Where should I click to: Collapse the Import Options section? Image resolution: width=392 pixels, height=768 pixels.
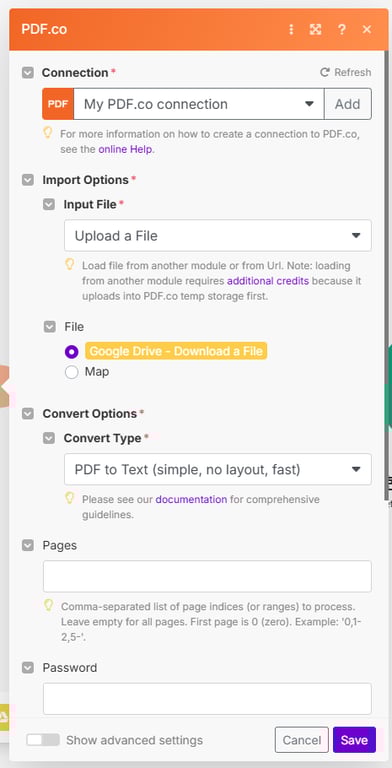[x=28, y=180]
